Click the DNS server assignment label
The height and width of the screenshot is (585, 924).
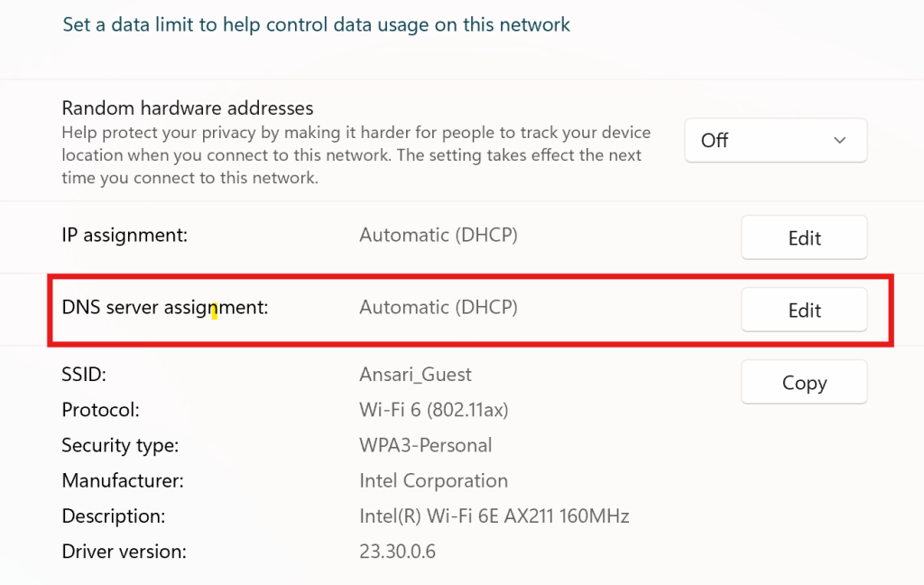point(165,308)
